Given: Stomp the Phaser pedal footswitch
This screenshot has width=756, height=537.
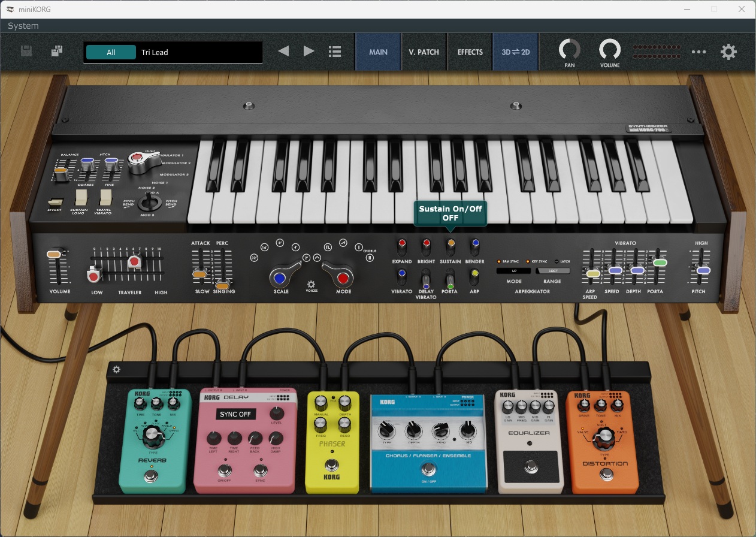Looking at the screenshot, I should coord(332,464).
